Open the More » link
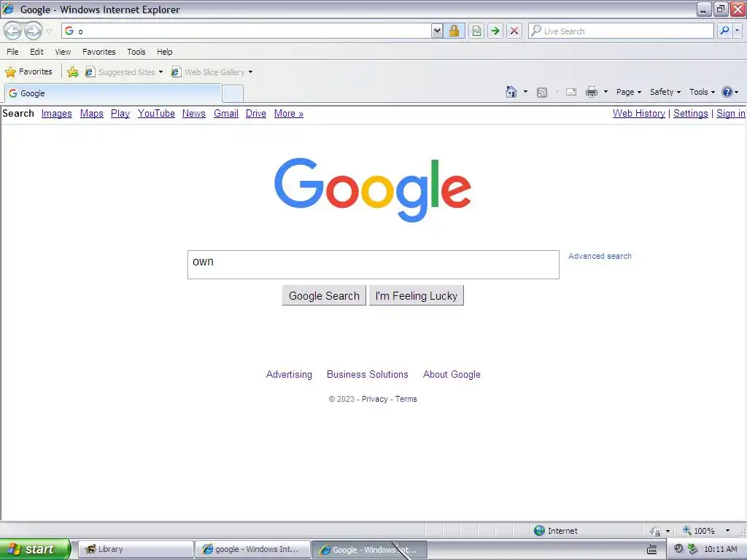 point(289,113)
